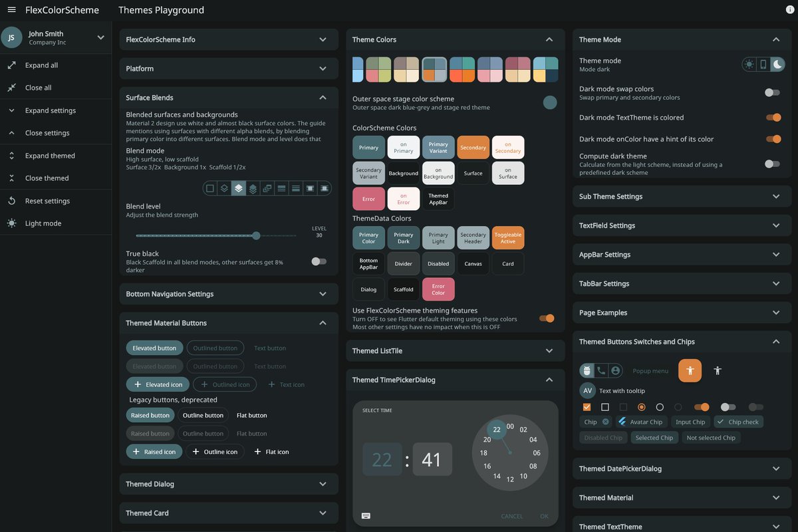Click the Flat button
Screen dimensions: 798x532
tap(252, 416)
